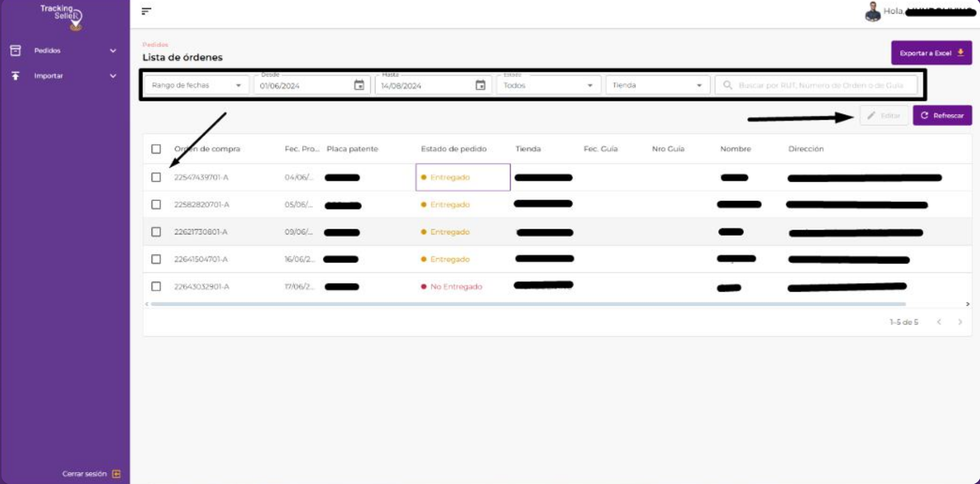Sort by Orden de compra column header
The height and width of the screenshot is (484, 980).
pyautogui.click(x=207, y=149)
